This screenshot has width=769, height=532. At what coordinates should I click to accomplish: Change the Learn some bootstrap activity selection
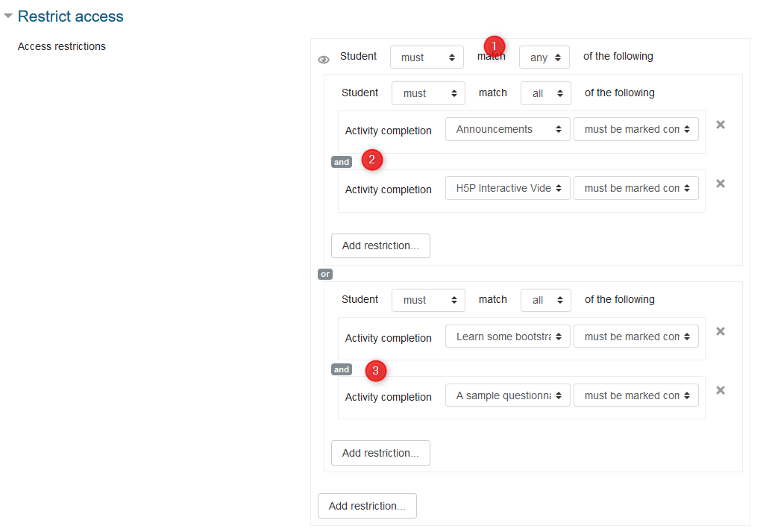click(507, 337)
